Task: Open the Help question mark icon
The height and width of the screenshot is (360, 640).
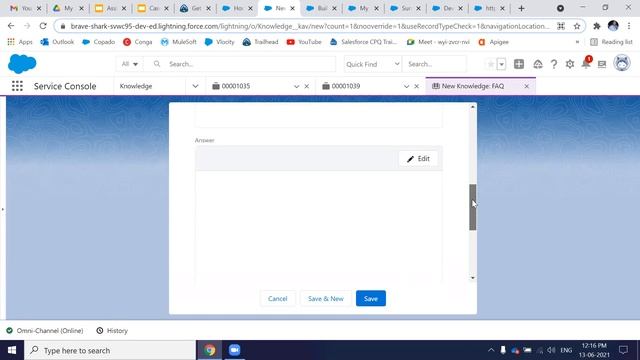Action: click(x=553, y=64)
